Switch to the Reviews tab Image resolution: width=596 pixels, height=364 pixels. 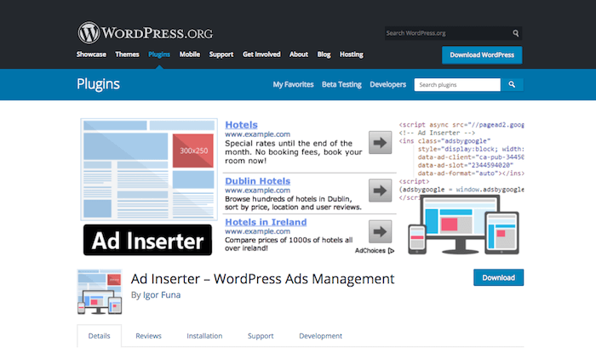[149, 336]
